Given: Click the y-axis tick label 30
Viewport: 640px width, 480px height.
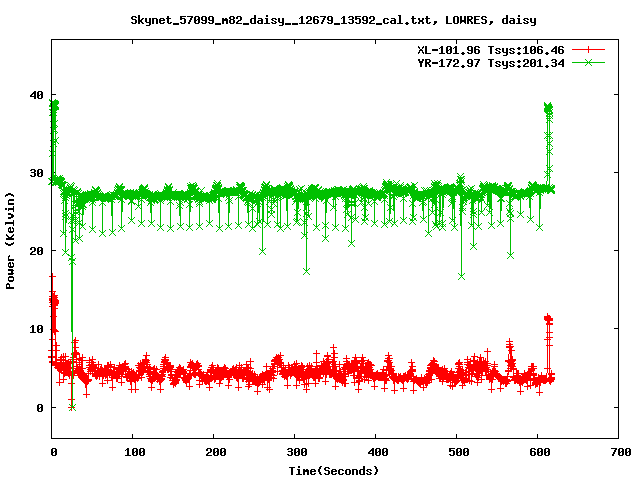Looking at the screenshot, I should click(x=36, y=173).
